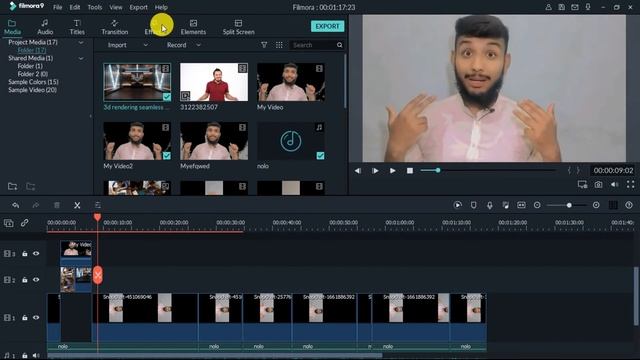Open the Audio tab
The height and width of the screenshot is (360, 640).
(x=45, y=27)
